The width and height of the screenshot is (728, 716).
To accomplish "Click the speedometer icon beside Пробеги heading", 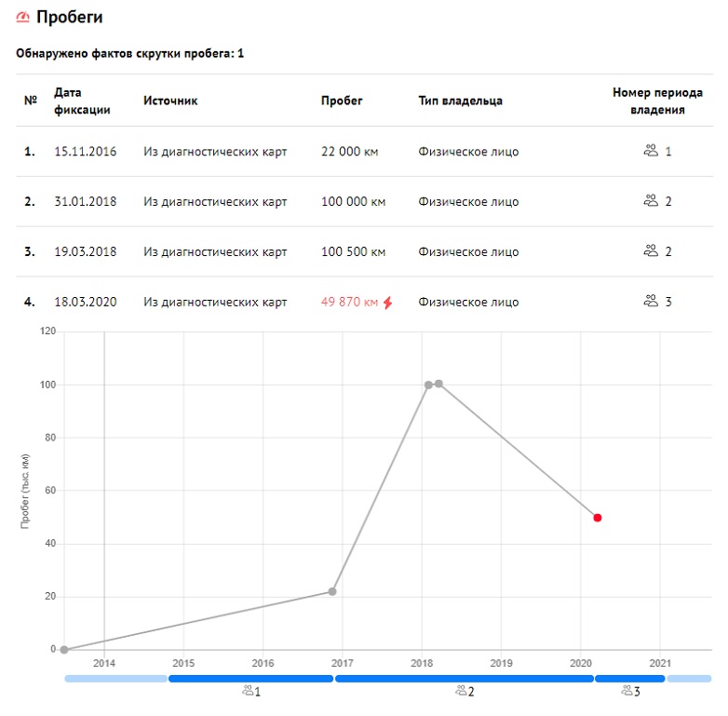I will pyautogui.click(x=23, y=18).
